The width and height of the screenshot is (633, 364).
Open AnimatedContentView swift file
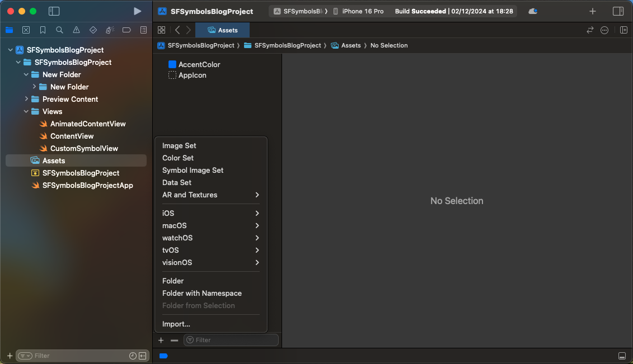pyautogui.click(x=88, y=124)
